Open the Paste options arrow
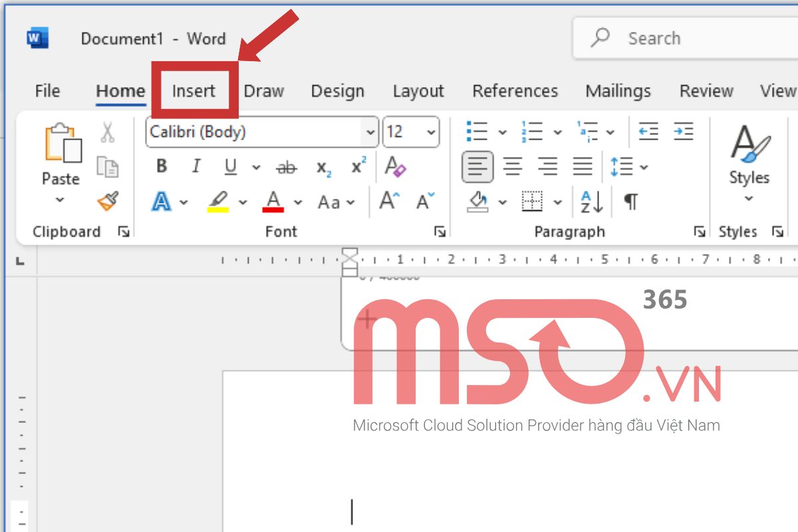798x532 pixels. [x=61, y=199]
